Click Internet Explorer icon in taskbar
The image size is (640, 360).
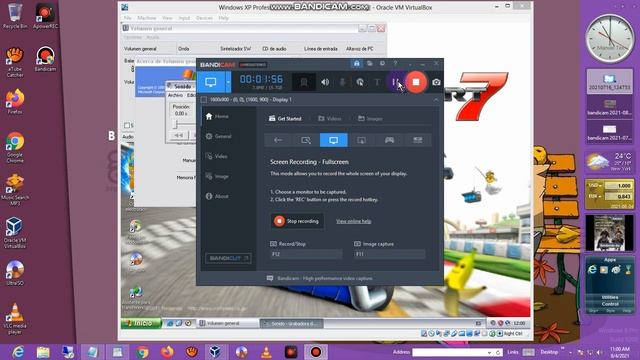(x=18, y=352)
